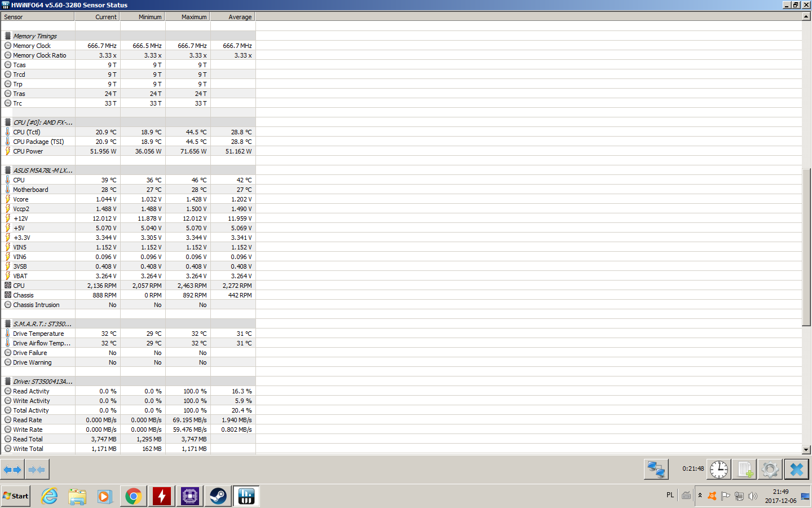Click the 888 RPM Chassis fan value
Viewport: 812px width, 508px height.
point(105,295)
